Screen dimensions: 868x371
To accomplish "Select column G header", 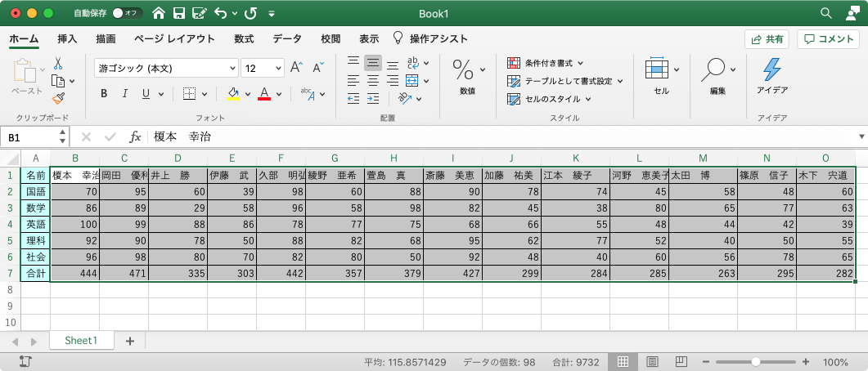I will [335, 159].
